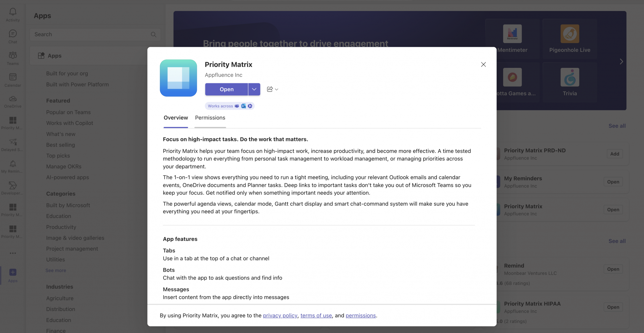Select the Teams icon in sidebar
Screen dimensions: 644x333
tap(13, 57)
